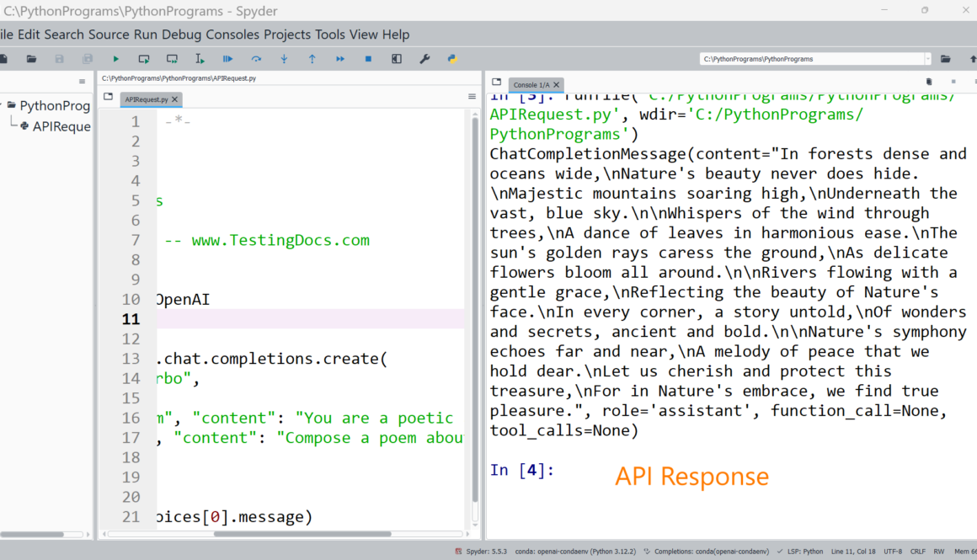Toggle maximize current pane icon

pyautogui.click(x=397, y=59)
